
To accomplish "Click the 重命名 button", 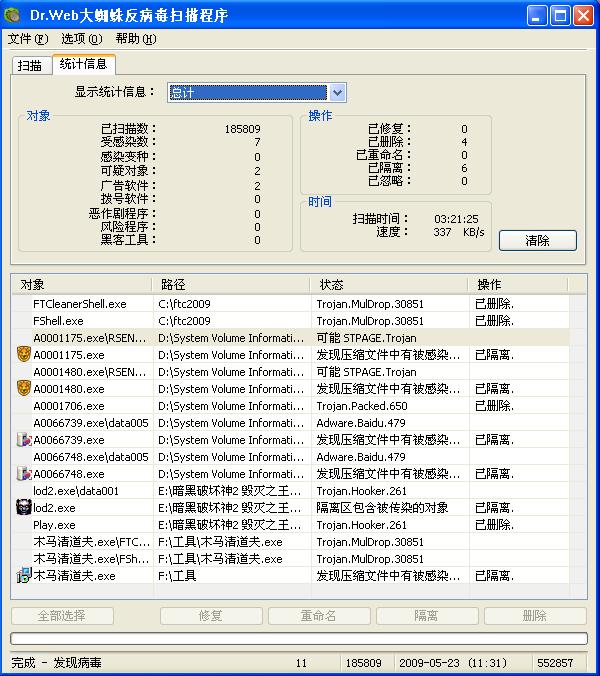I will [319, 616].
